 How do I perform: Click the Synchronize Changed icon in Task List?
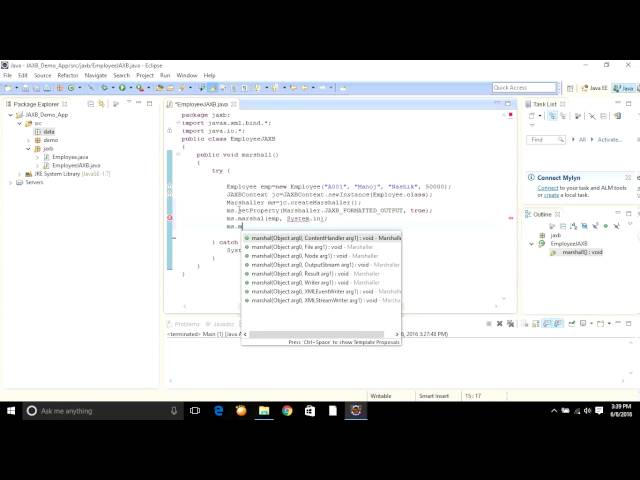click(618, 116)
